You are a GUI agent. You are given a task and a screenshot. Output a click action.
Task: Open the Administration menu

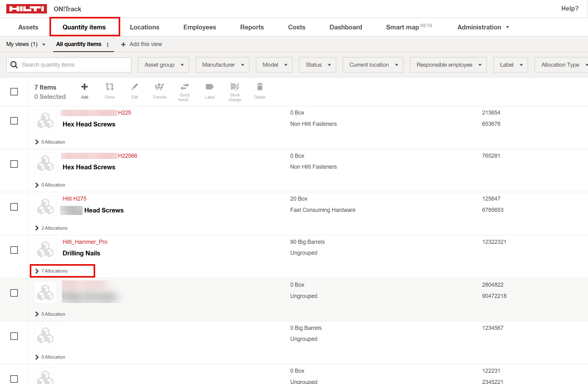tap(483, 27)
